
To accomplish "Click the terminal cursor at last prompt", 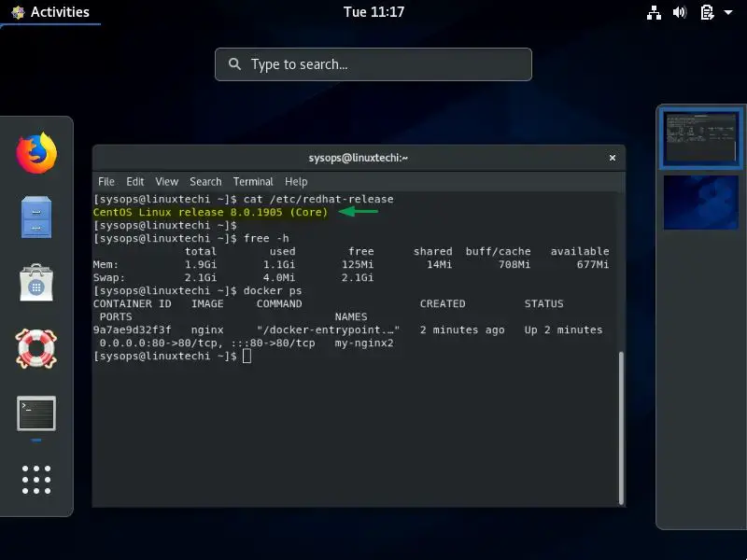I will [x=247, y=357].
